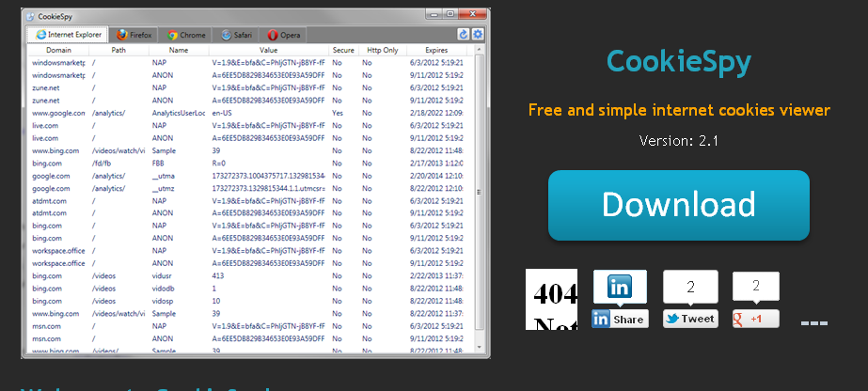Screen dimensions: 868x391
Task: Click the '/fd/fb' path cell
Action: click(102, 164)
